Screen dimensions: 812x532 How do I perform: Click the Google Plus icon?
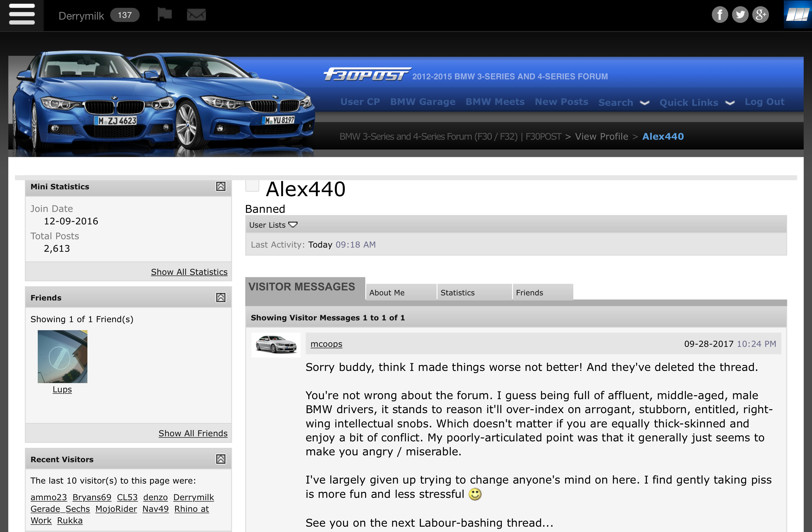click(x=761, y=15)
